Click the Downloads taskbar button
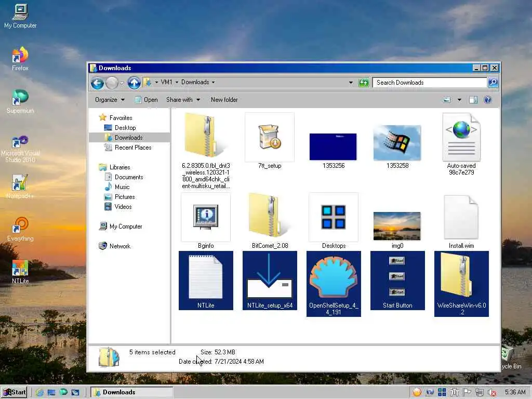The height and width of the screenshot is (399, 532). coord(132,392)
